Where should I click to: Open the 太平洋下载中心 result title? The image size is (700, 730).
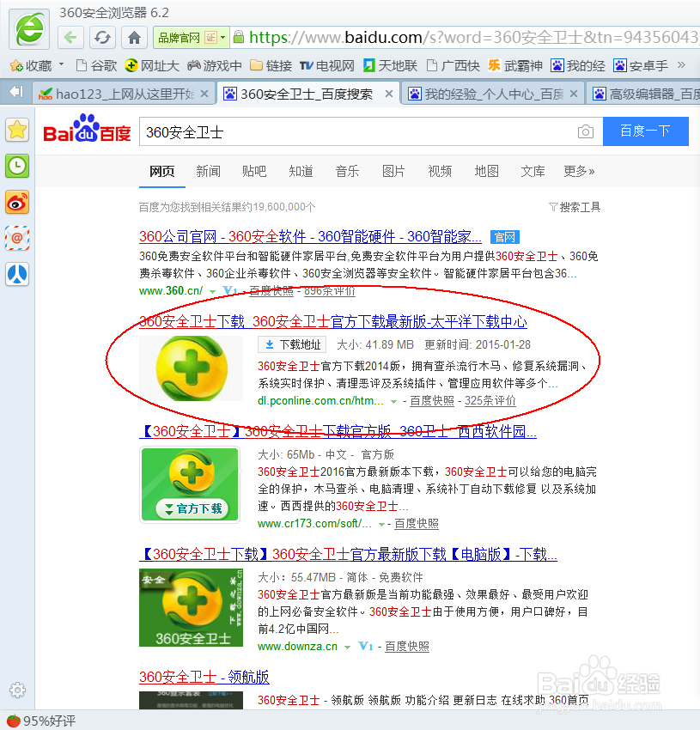point(333,322)
